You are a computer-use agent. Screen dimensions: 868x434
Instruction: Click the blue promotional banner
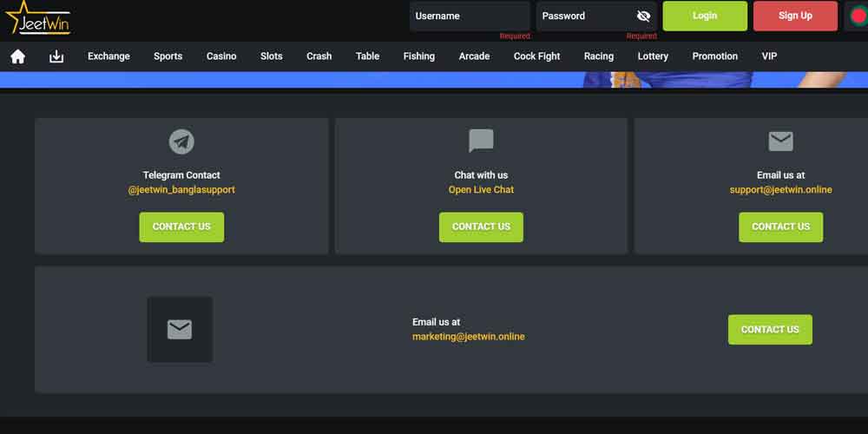[434, 80]
